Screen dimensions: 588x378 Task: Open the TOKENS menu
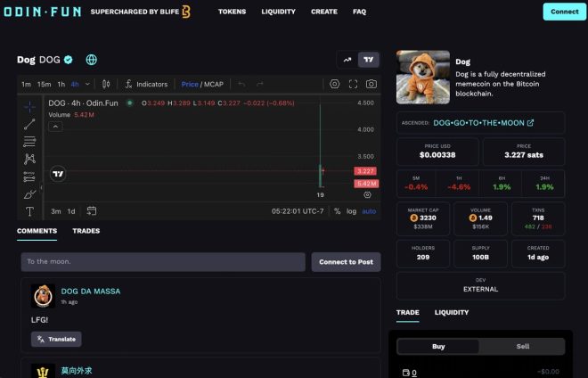233,12
